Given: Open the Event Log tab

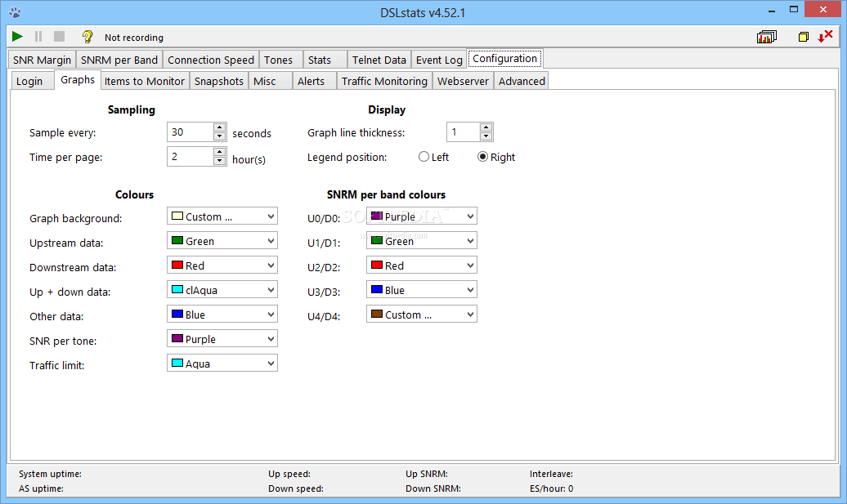Looking at the screenshot, I should click(439, 60).
